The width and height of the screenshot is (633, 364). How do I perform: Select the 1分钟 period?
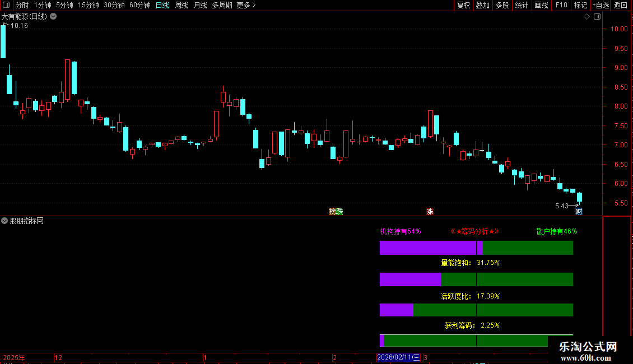pyautogui.click(x=43, y=5)
